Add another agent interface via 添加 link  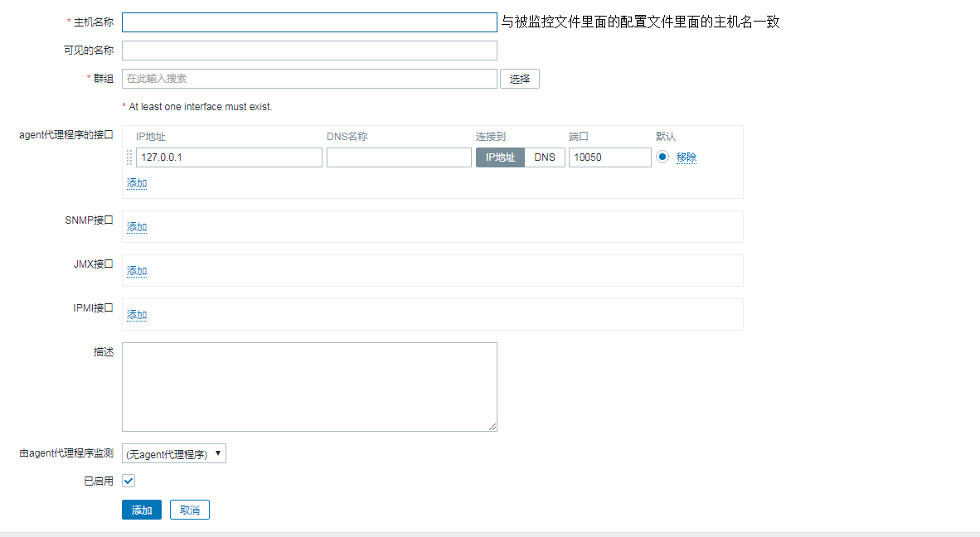click(136, 182)
